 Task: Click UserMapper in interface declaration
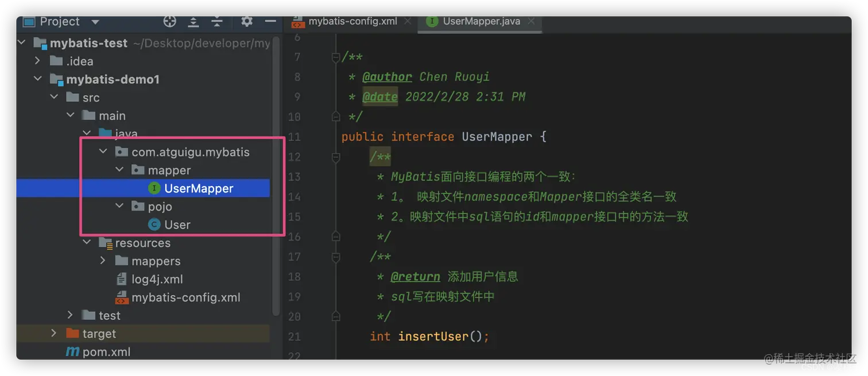click(497, 137)
